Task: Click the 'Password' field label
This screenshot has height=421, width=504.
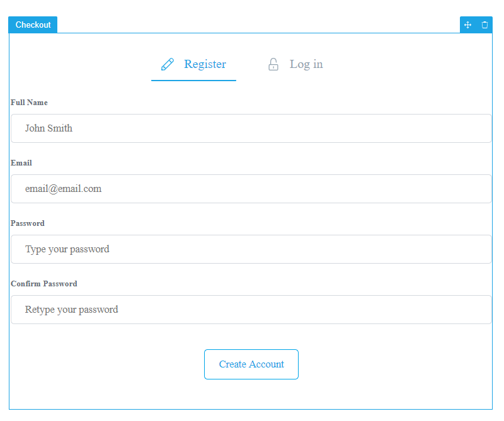Action: [28, 223]
